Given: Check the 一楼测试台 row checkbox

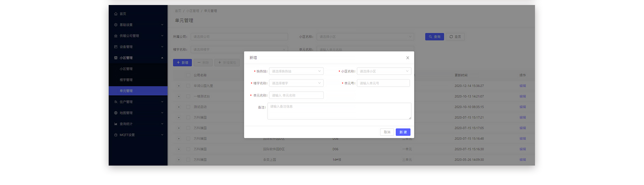Looking at the screenshot, I should point(188,97).
